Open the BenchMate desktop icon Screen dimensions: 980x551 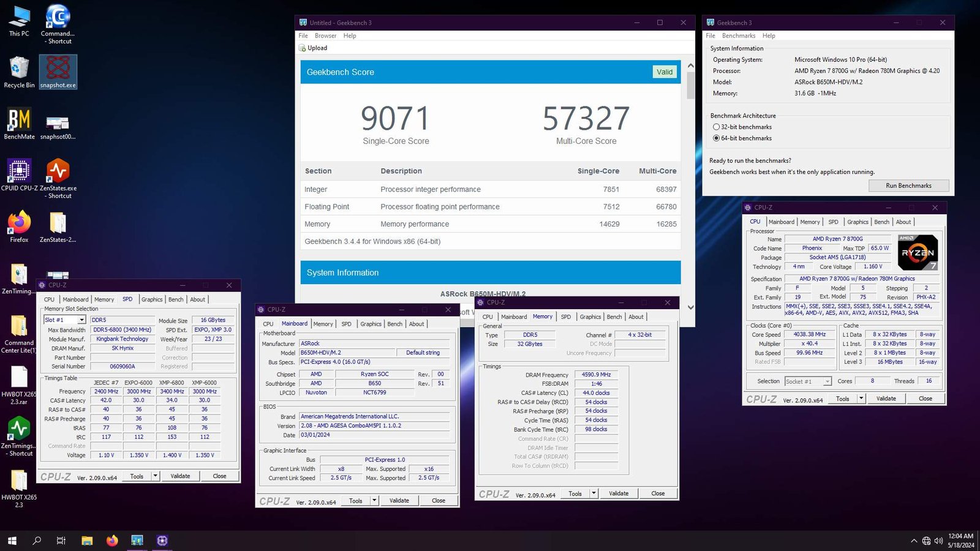pos(19,120)
